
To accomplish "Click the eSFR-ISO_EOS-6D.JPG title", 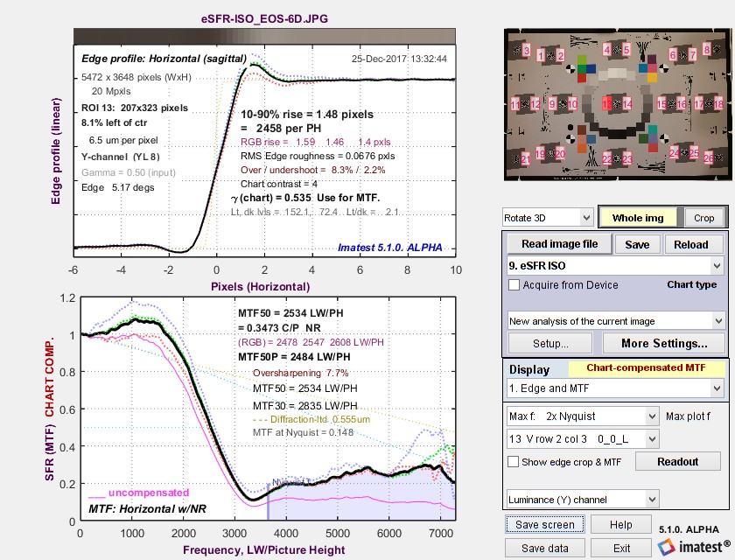I will (x=264, y=18).
